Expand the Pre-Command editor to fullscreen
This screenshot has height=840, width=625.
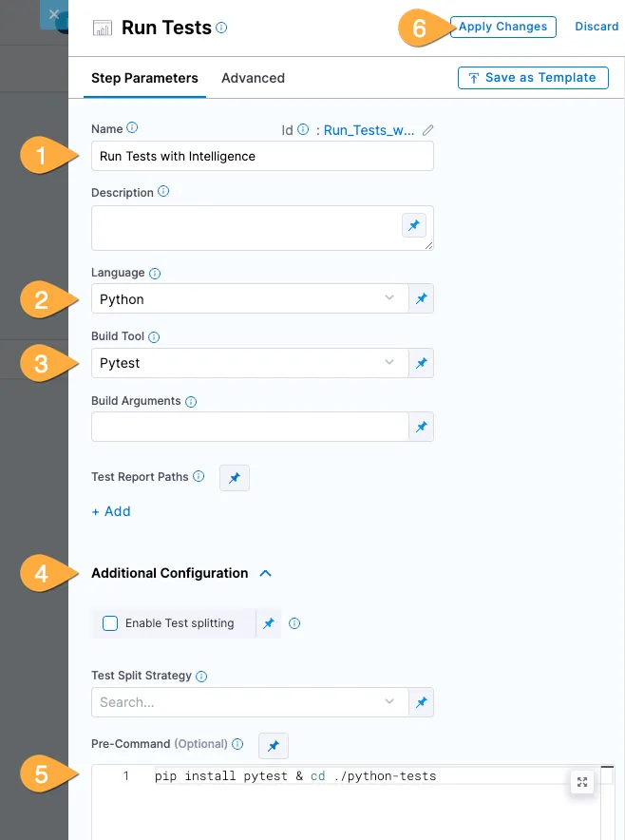[583, 782]
